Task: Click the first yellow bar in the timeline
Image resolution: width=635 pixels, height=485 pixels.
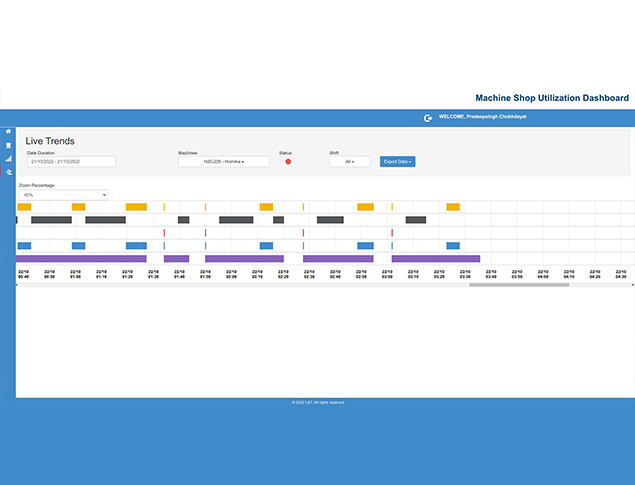Action: coord(24,207)
